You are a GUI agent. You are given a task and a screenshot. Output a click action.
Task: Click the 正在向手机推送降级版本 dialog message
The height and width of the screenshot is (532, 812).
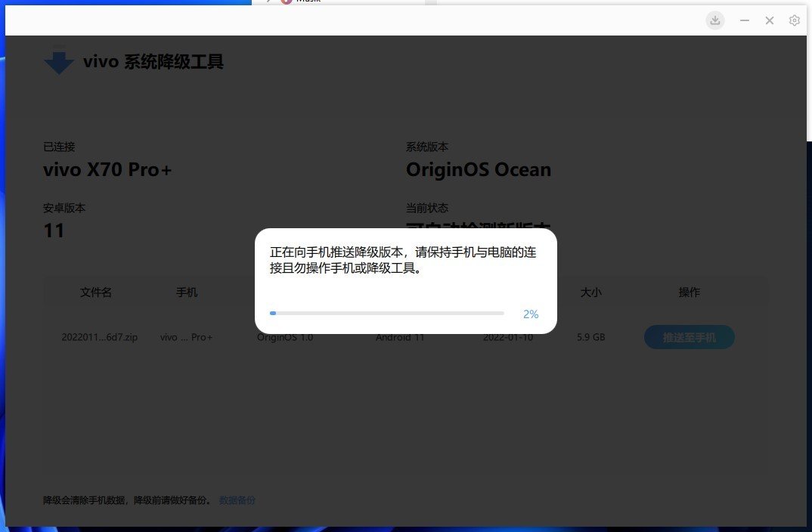point(403,260)
